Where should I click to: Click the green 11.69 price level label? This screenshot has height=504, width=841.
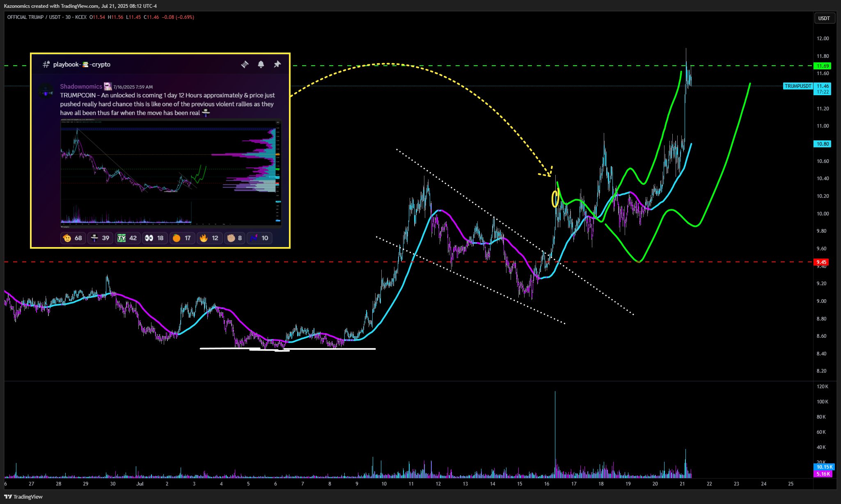[822, 66]
